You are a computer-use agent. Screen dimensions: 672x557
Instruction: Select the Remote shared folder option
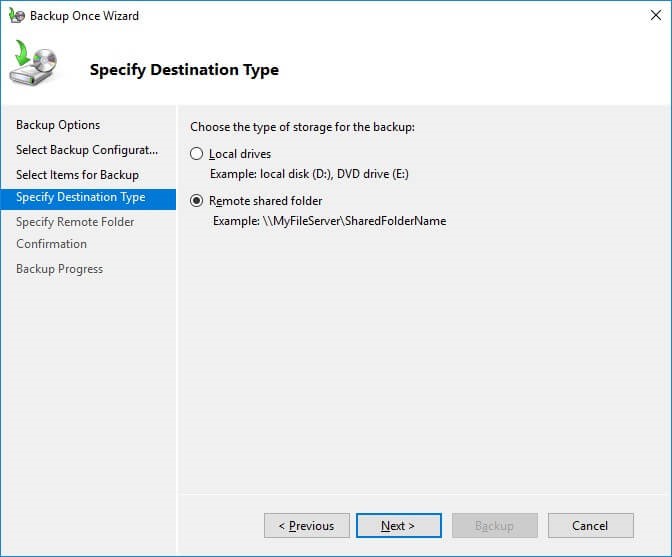coord(196,201)
